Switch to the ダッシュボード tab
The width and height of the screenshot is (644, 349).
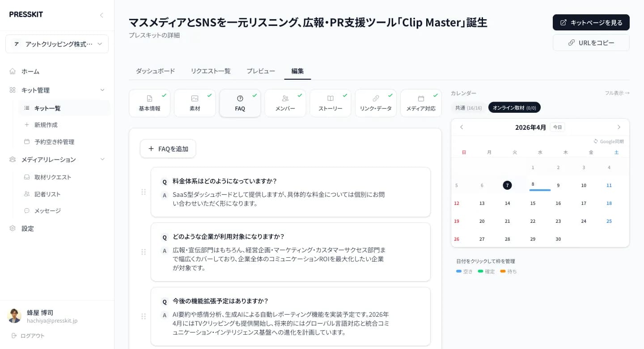(155, 71)
